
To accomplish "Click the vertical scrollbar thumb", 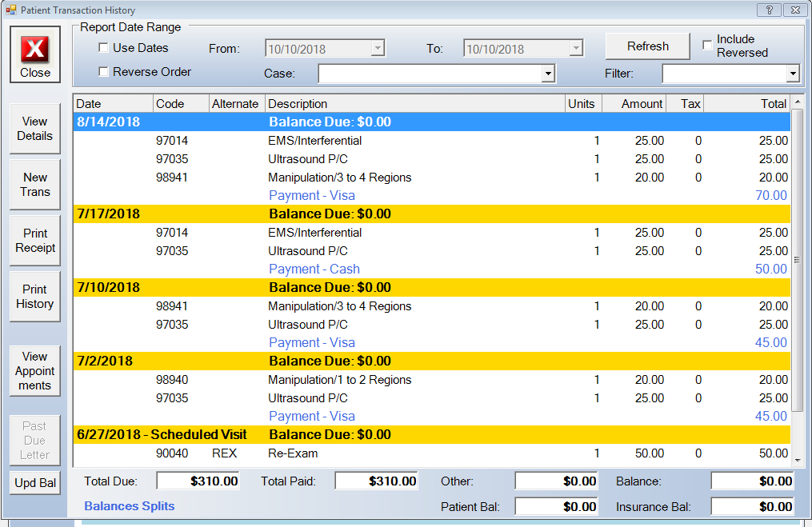I will pyautogui.click(x=798, y=260).
